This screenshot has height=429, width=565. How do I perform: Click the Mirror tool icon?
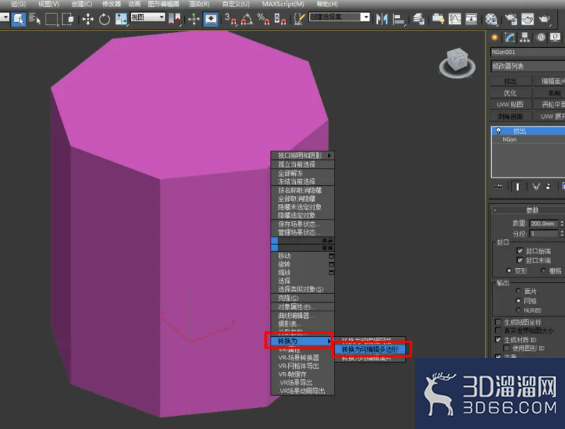pyautogui.click(x=382, y=19)
